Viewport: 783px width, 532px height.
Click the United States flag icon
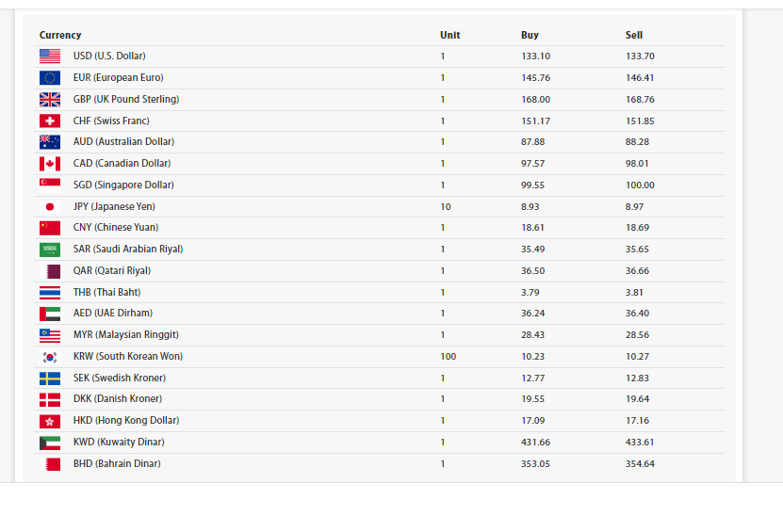50,56
